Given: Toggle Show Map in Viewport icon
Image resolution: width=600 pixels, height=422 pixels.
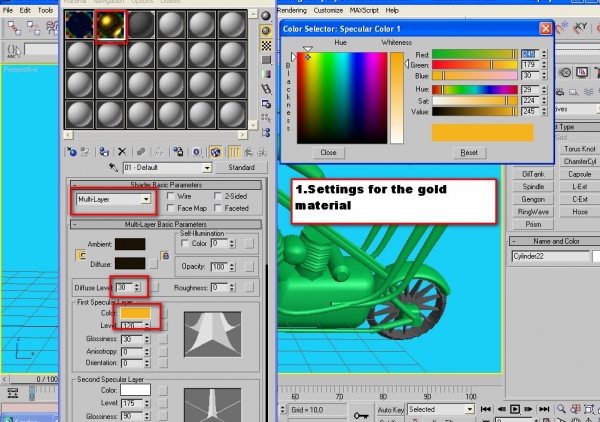Looking at the screenshot, I should pos(215,152).
